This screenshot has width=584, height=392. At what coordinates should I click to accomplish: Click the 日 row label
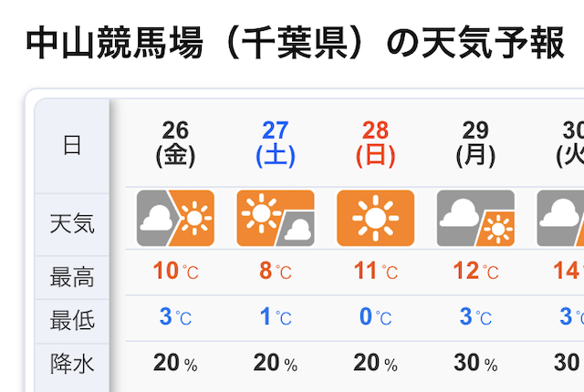(x=72, y=146)
